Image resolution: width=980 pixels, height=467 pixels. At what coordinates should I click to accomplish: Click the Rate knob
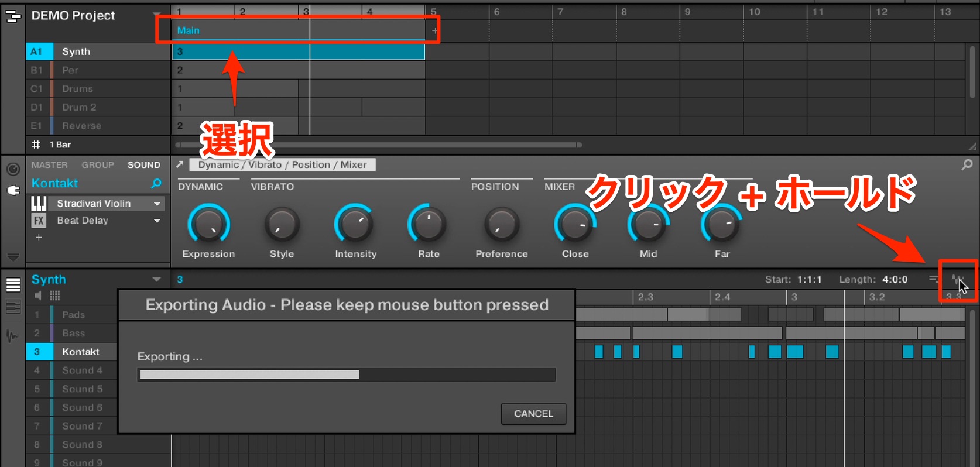click(x=429, y=225)
